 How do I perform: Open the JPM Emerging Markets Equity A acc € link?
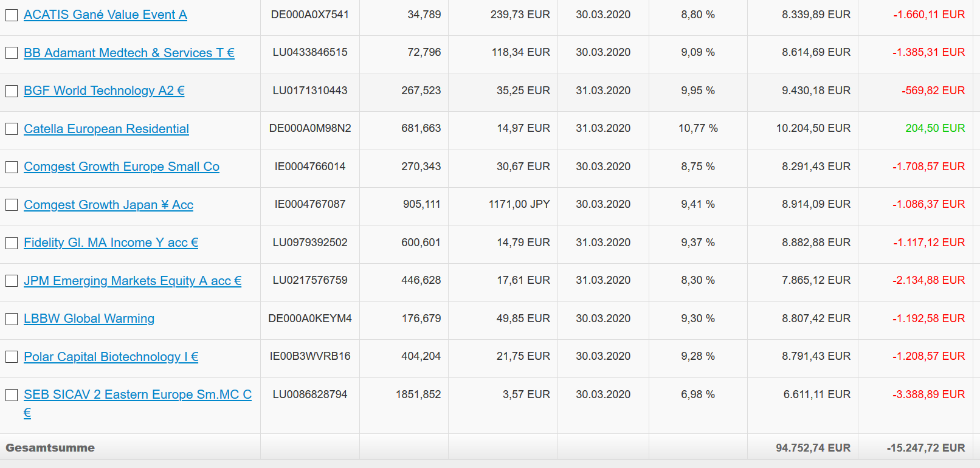tap(133, 281)
